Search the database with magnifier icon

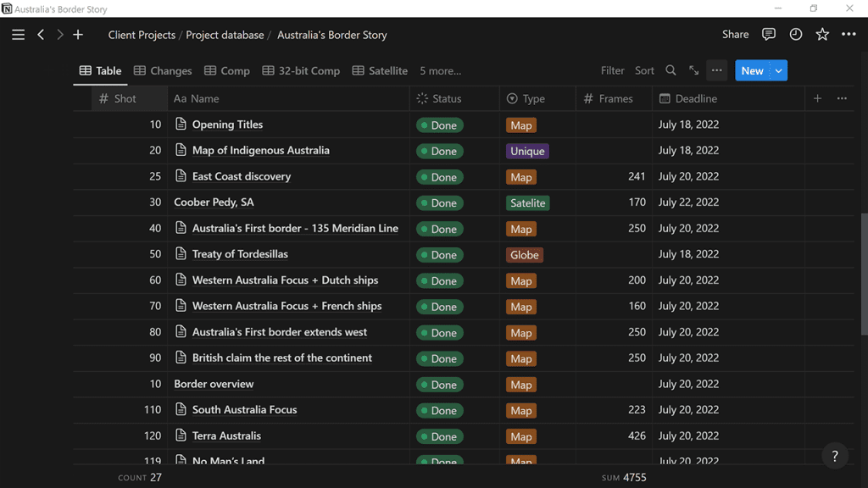671,70
